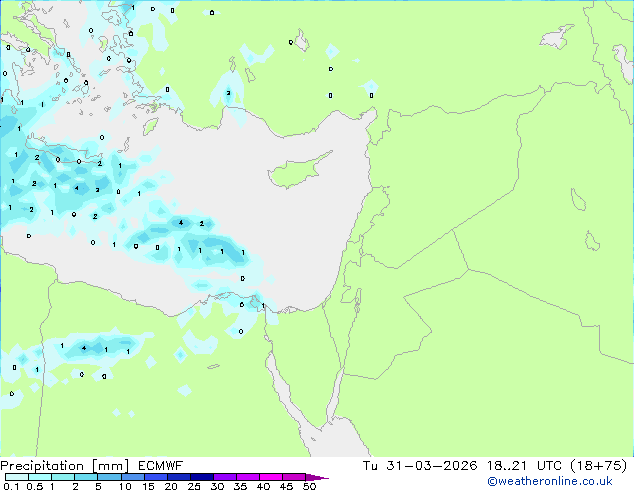This screenshot has height=490, width=634.
Task: Click the purple arrow tip above 50
Action: (x=317, y=477)
